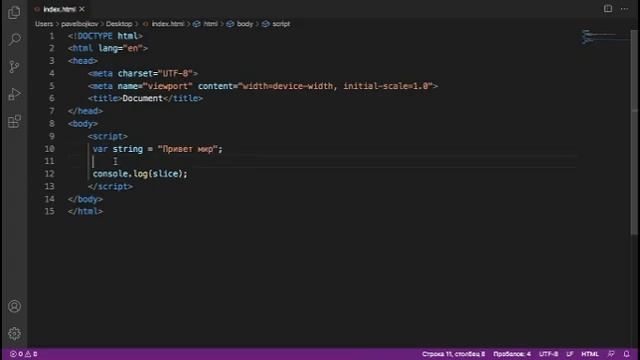
Task: Click the "Привет мир" string
Action: pos(188,149)
